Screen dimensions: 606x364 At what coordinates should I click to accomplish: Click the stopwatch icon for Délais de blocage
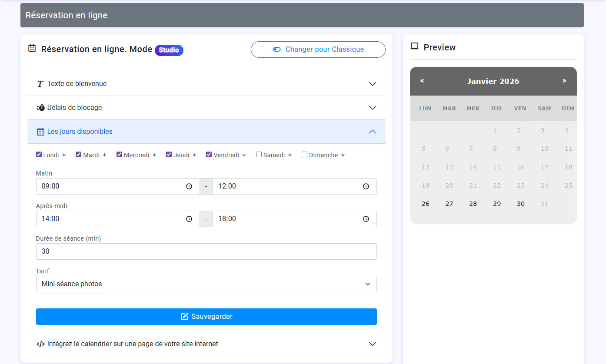pyautogui.click(x=40, y=107)
